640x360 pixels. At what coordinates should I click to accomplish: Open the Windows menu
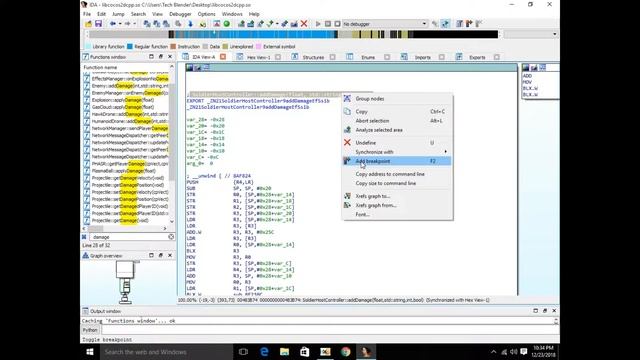(232, 14)
